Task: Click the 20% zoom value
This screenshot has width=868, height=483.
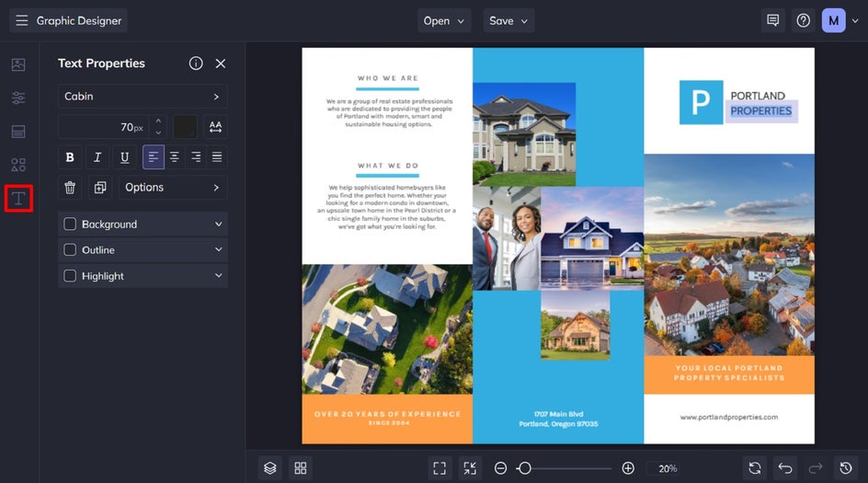Action: point(668,468)
